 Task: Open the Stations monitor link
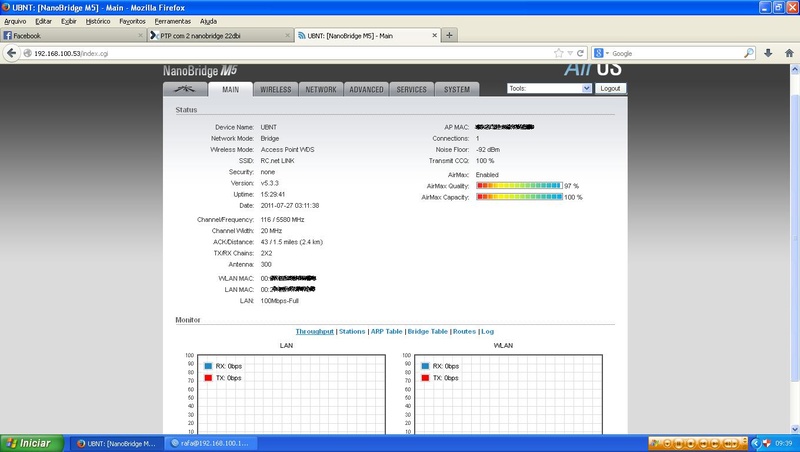coord(352,332)
